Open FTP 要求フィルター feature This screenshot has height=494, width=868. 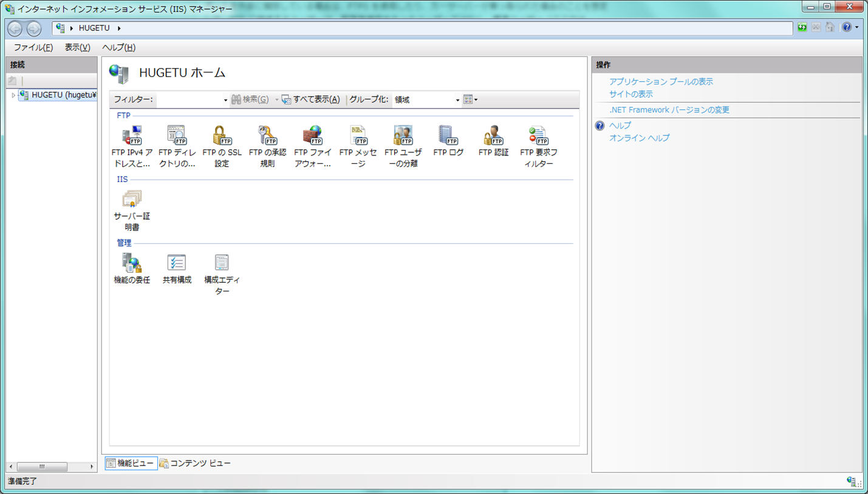click(x=538, y=146)
